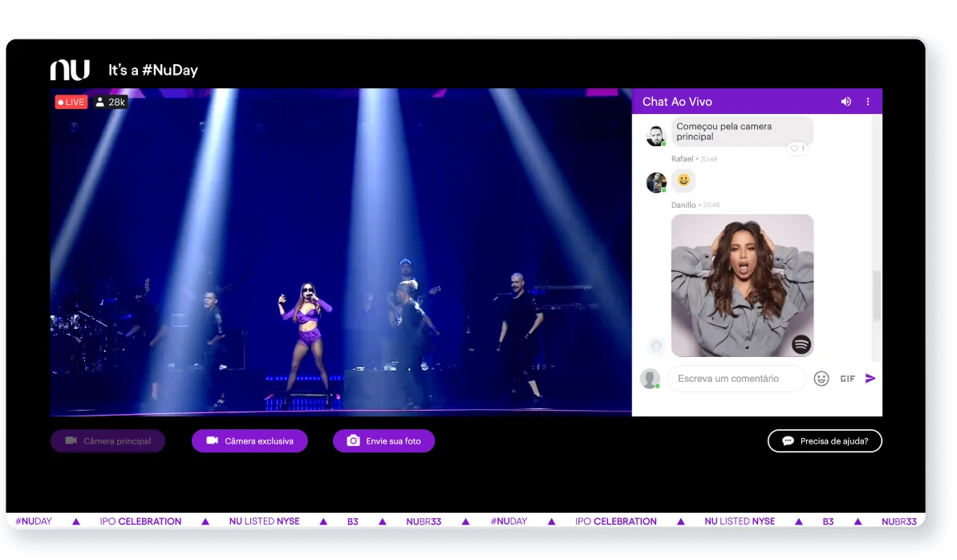Screen dimensions: 957x560
Task: Open the Precisa de ajuda? help button
Action: 825,441
